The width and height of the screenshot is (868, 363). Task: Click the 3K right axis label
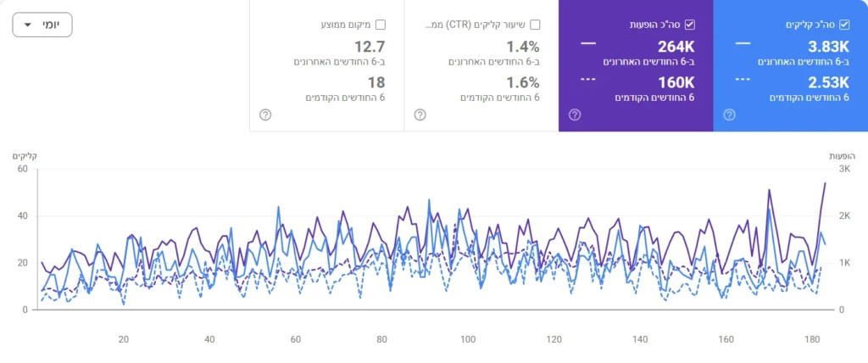tap(845, 169)
